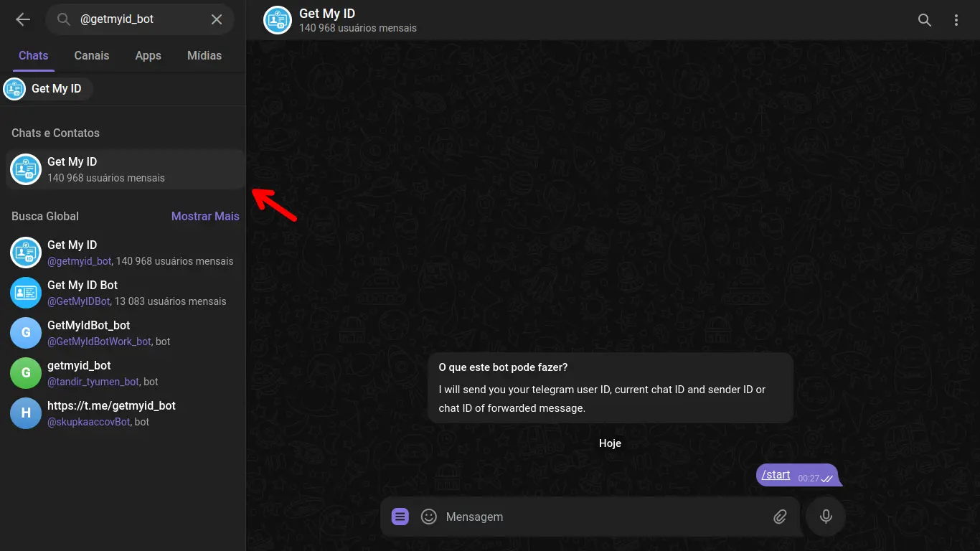This screenshot has height=551, width=980.
Task: Select GetMyIdBot_bot search result
Action: [125, 333]
